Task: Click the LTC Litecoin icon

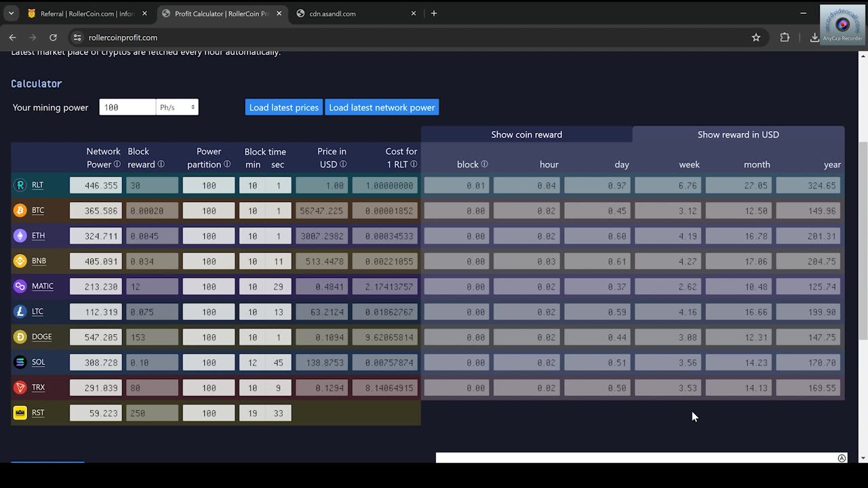Action: [20, 312]
